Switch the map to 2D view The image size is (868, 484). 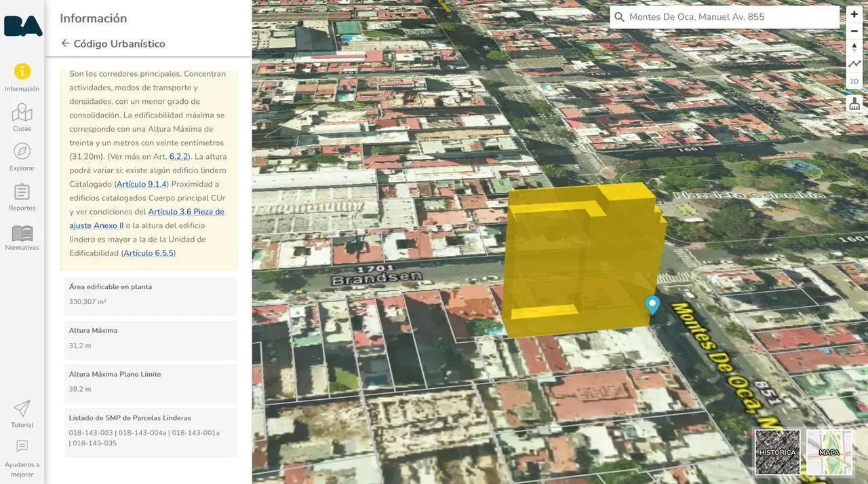854,81
